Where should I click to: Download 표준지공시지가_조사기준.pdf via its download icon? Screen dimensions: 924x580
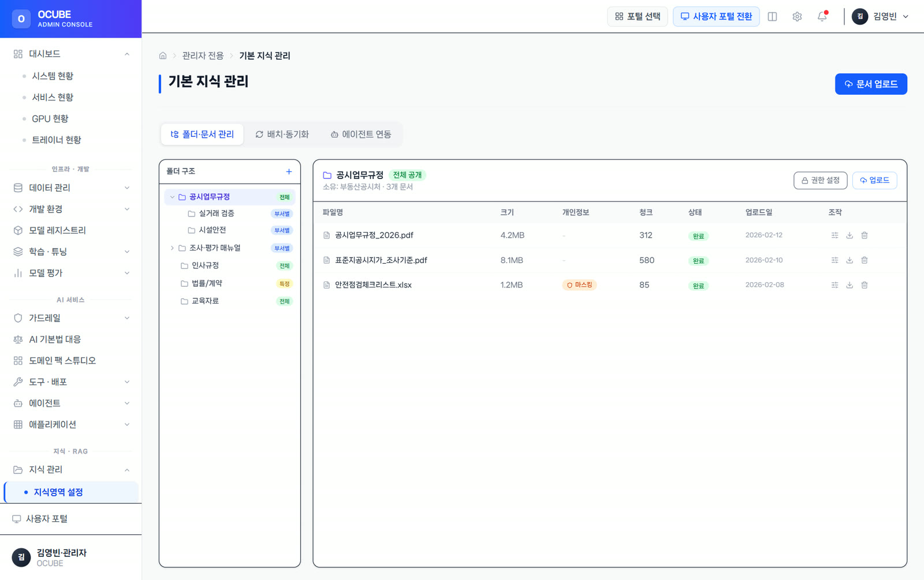(850, 260)
